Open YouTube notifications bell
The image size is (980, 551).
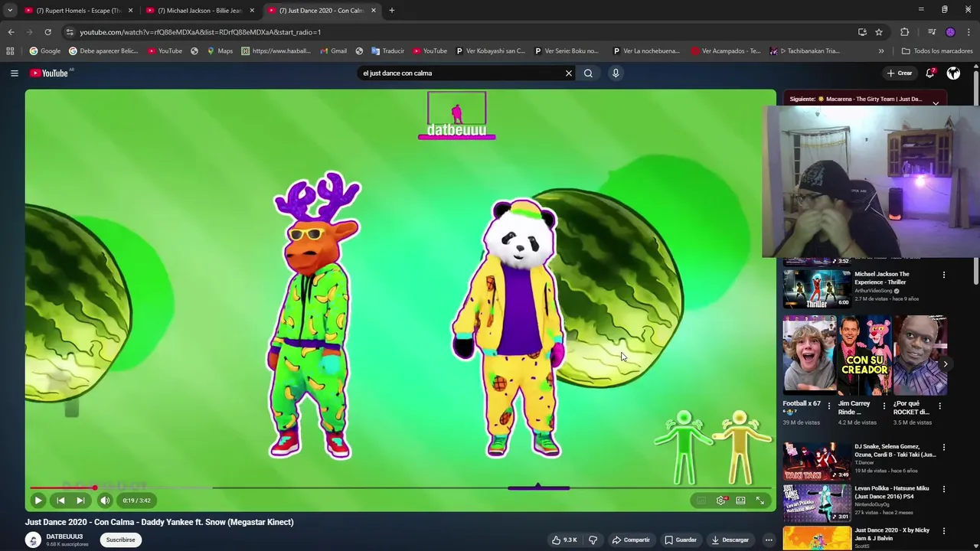coord(930,73)
